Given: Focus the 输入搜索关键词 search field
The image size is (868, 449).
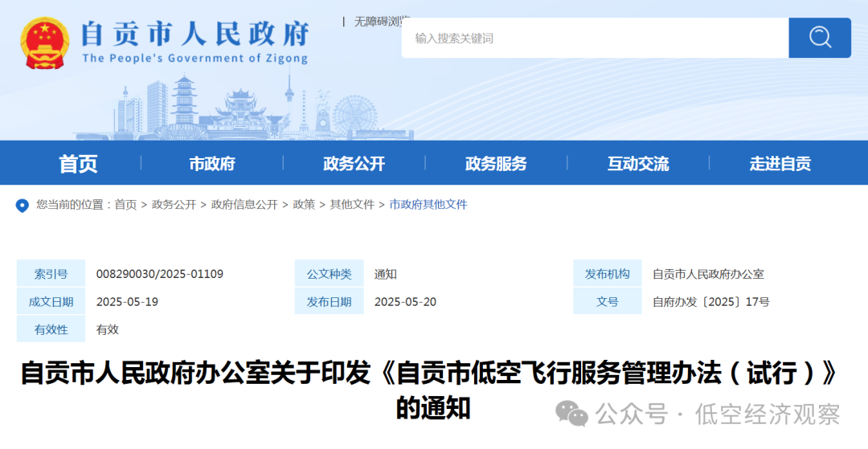Looking at the screenshot, I should (595, 38).
